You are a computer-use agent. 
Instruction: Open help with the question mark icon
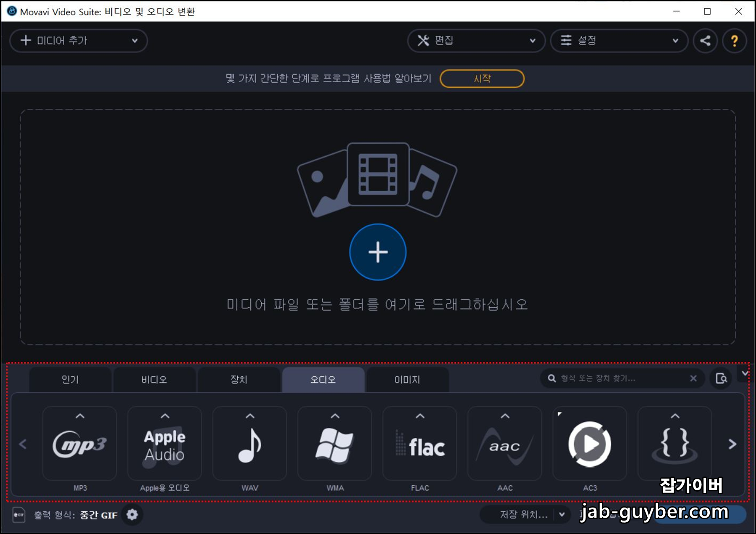[734, 41]
